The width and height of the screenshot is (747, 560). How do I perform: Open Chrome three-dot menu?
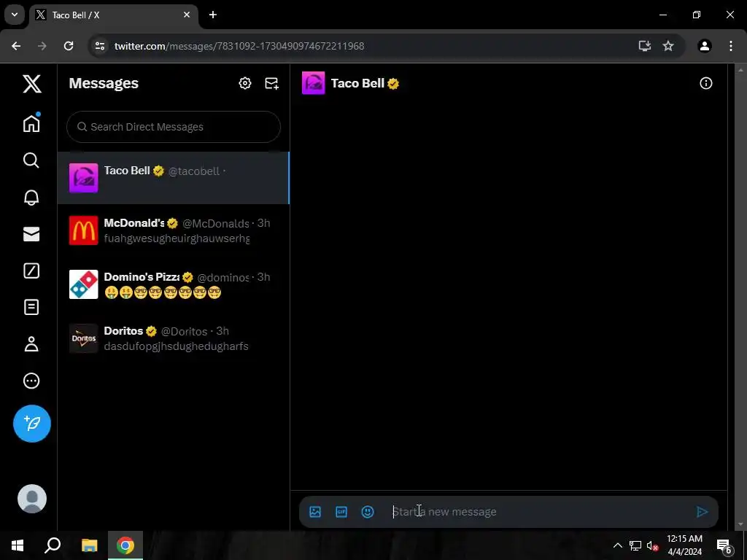(x=731, y=46)
